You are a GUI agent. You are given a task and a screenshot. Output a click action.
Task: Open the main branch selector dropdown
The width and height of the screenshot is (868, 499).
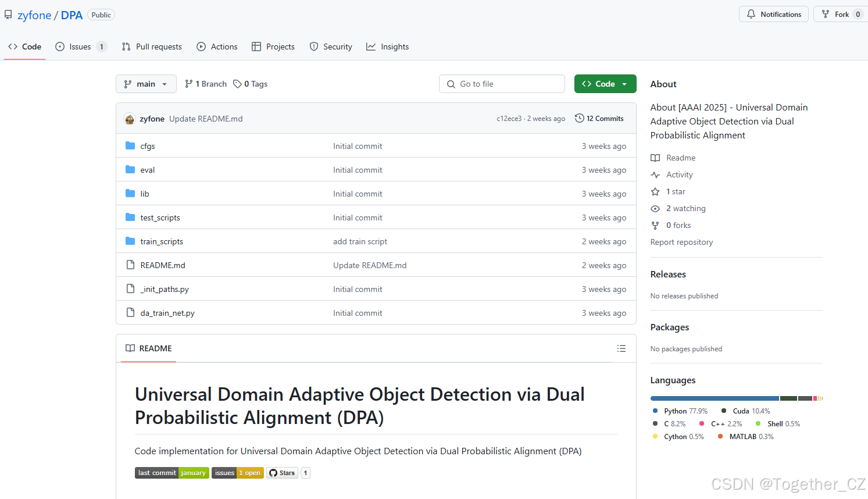point(146,84)
